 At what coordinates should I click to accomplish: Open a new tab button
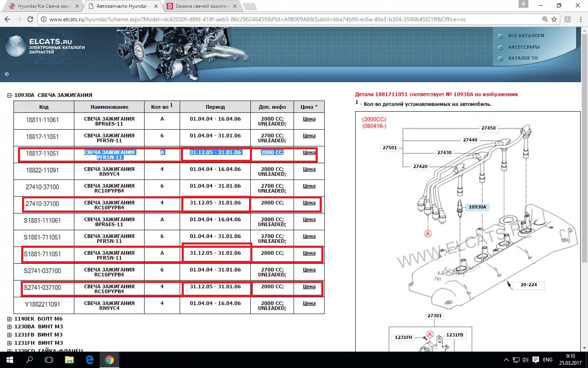pyautogui.click(x=250, y=6)
